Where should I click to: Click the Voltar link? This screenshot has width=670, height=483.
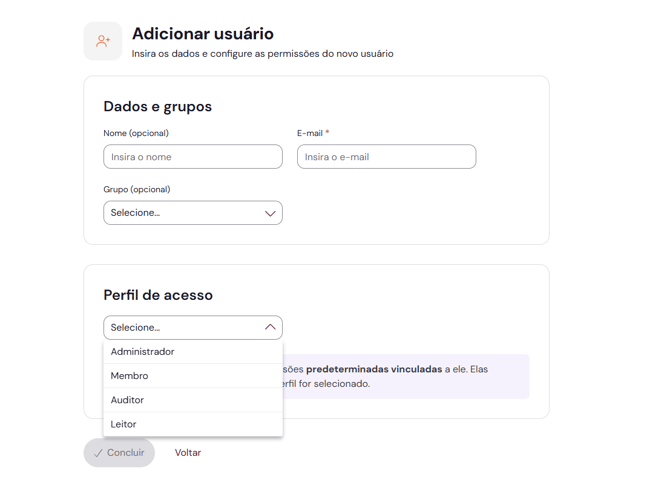(188, 453)
